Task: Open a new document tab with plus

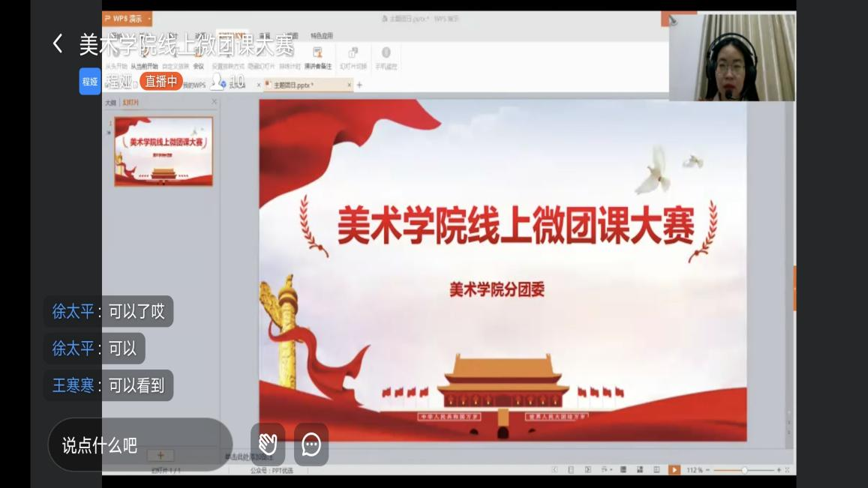Action: [359, 85]
